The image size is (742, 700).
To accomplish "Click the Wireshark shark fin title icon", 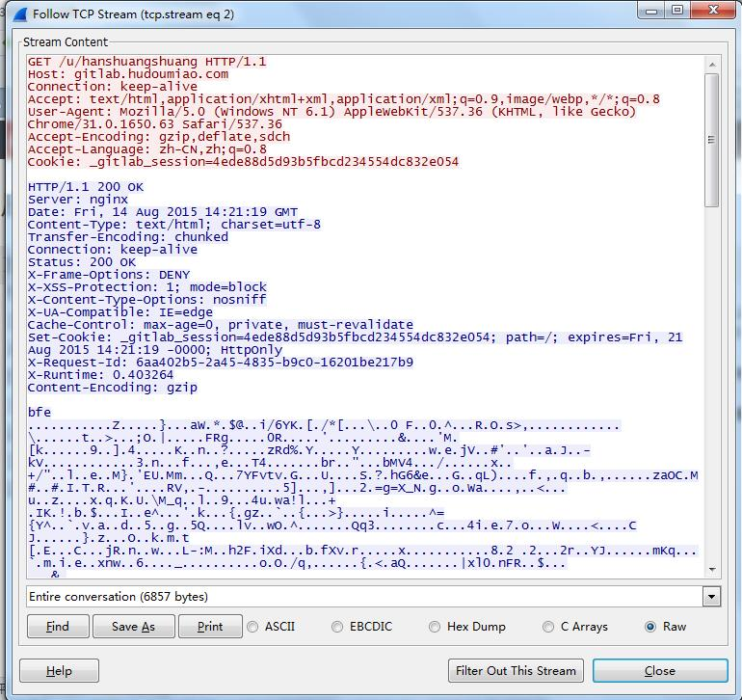I will coord(20,14).
